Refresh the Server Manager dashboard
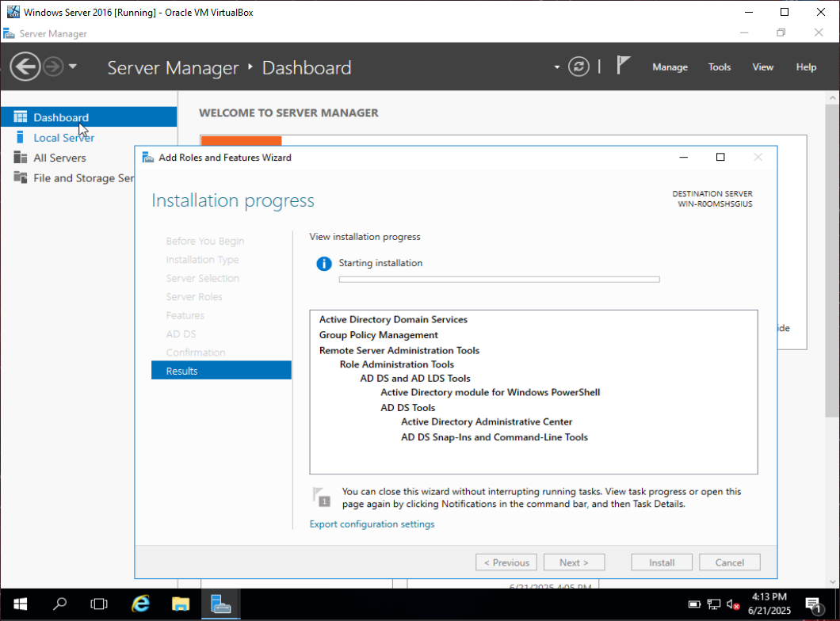This screenshot has height=621, width=840. [x=578, y=67]
